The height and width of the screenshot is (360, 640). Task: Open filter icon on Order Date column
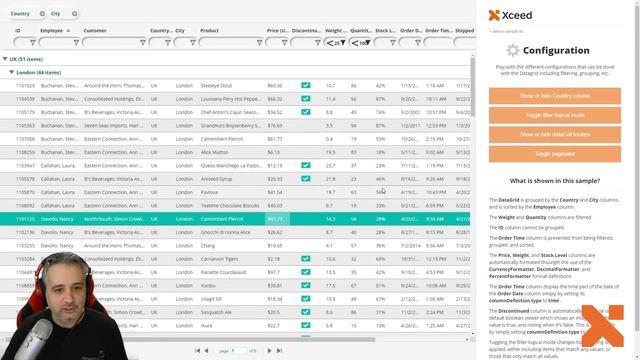418,42
